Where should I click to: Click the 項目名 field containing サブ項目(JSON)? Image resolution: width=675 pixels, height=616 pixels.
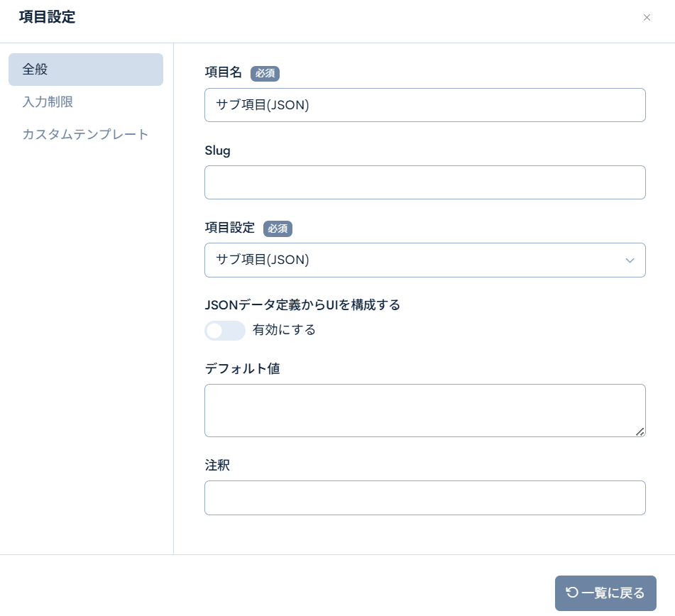point(425,105)
